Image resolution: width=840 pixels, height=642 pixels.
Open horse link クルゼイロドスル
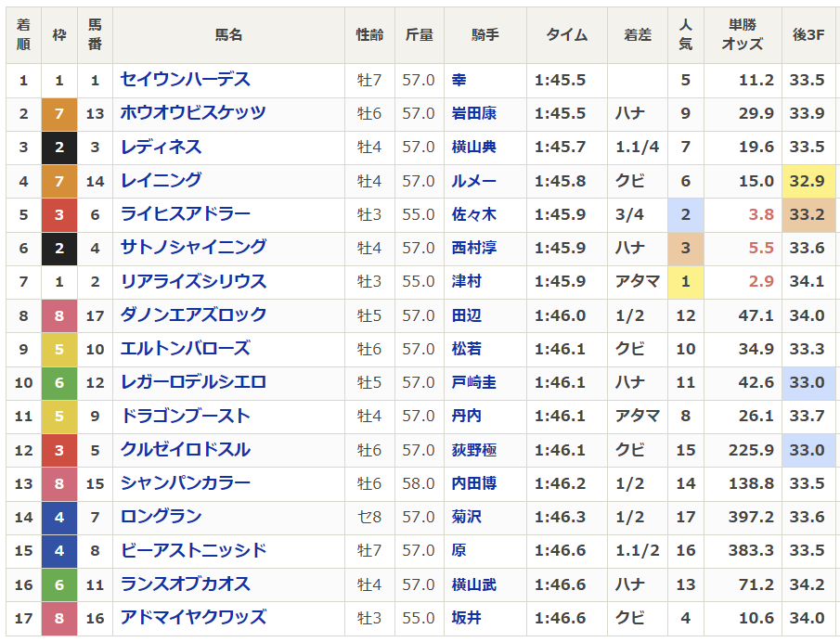[x=185, y=450]
